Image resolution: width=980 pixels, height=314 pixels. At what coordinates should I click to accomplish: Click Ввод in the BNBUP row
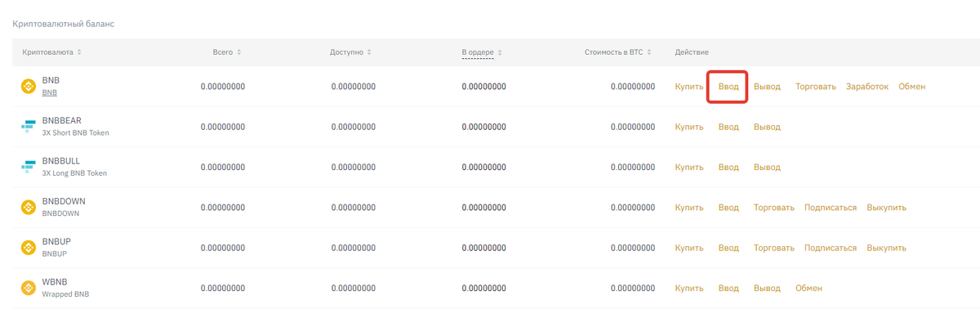click(728, 248)
